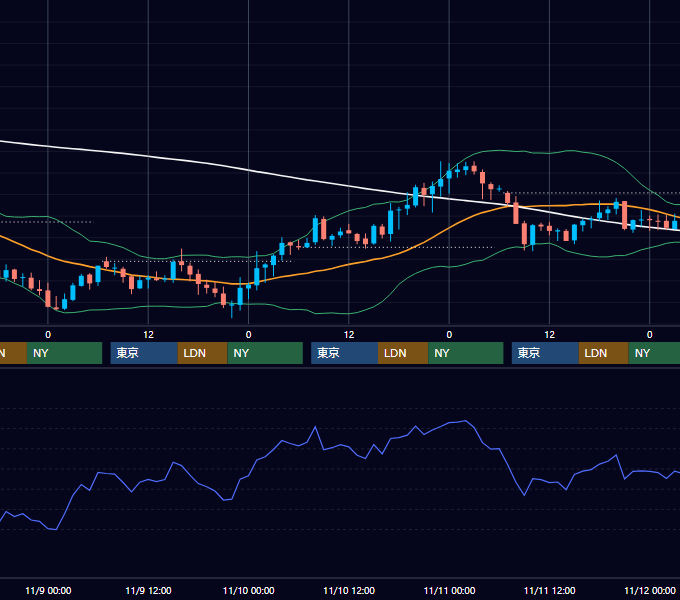Click the 11/10 12:00 time axis label
The width and height of the screenshot is (680, 600).
349,590
